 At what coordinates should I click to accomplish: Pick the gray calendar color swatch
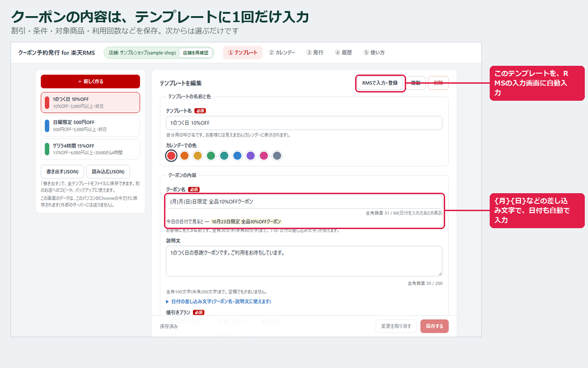[x=277, y=155]
